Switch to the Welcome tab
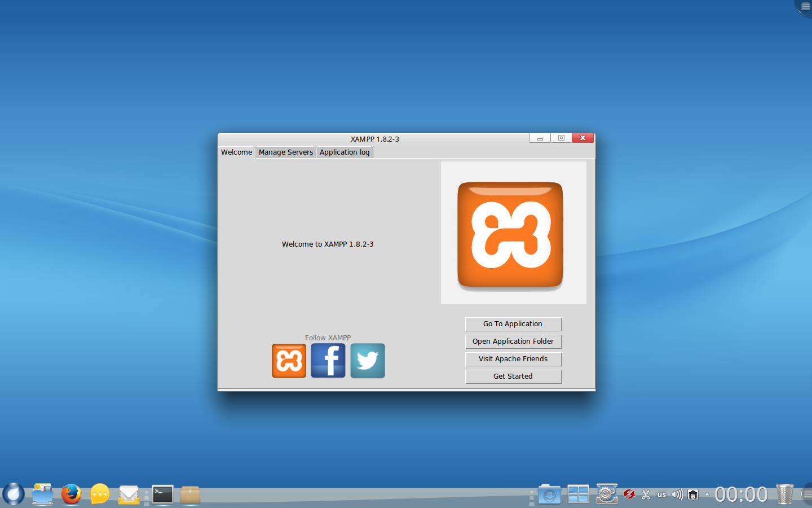The height and width of the screenshot is (508, 812). (237, 152)
